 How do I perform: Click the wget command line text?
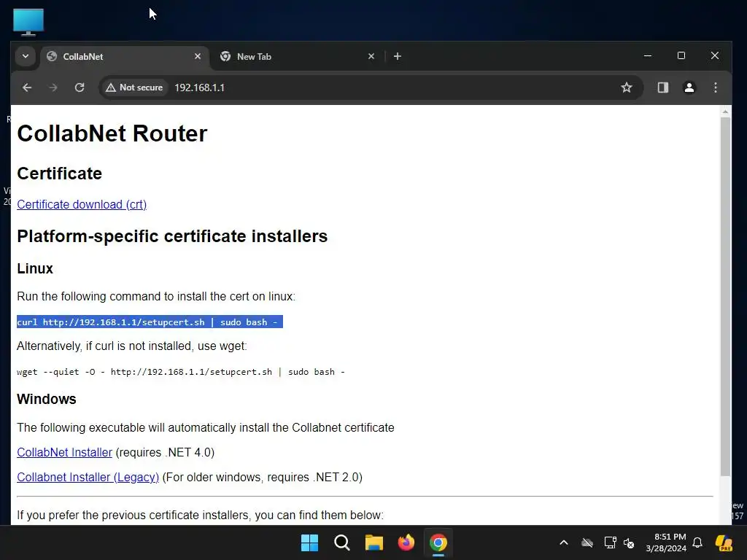coord(181,372)
